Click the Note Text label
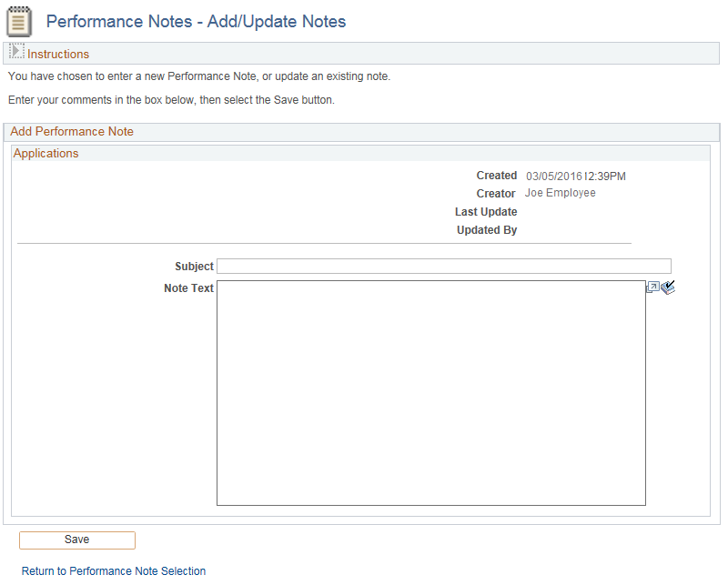This screenshot has width=728, height=585. point(188,288)
